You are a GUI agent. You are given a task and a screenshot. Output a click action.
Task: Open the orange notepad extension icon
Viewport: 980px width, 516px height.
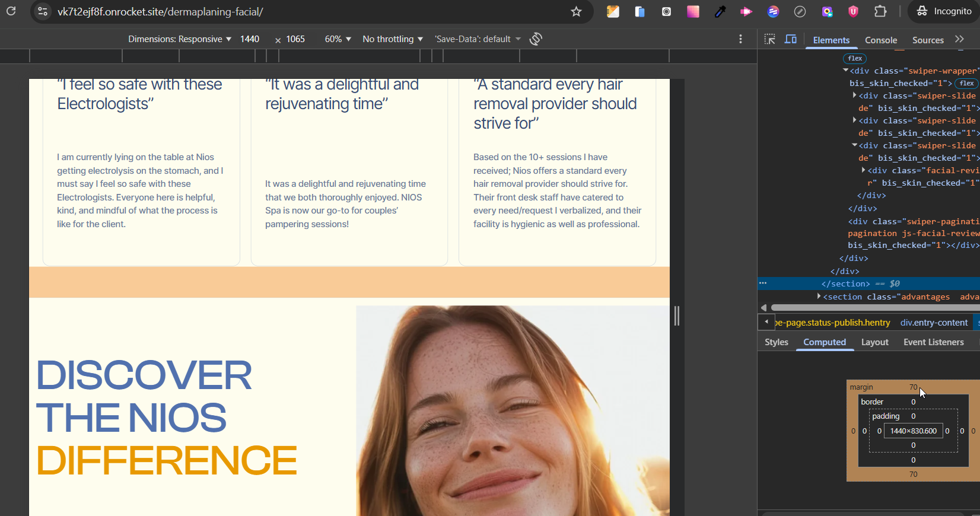click(x=613, y=11)
